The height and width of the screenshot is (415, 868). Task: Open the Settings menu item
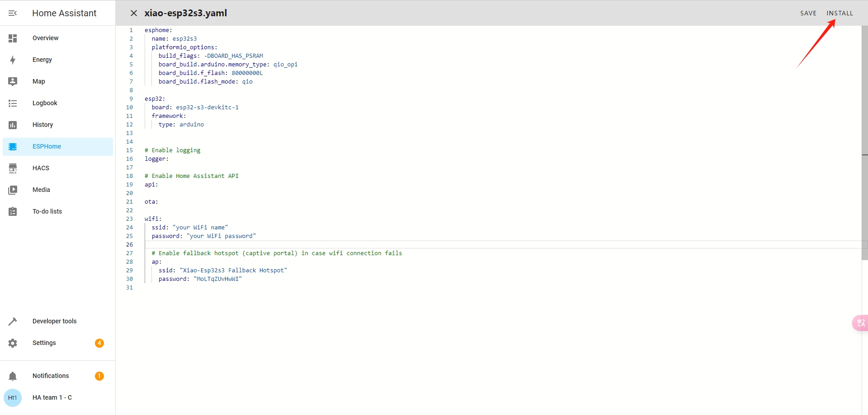click(x=58, y=343)
